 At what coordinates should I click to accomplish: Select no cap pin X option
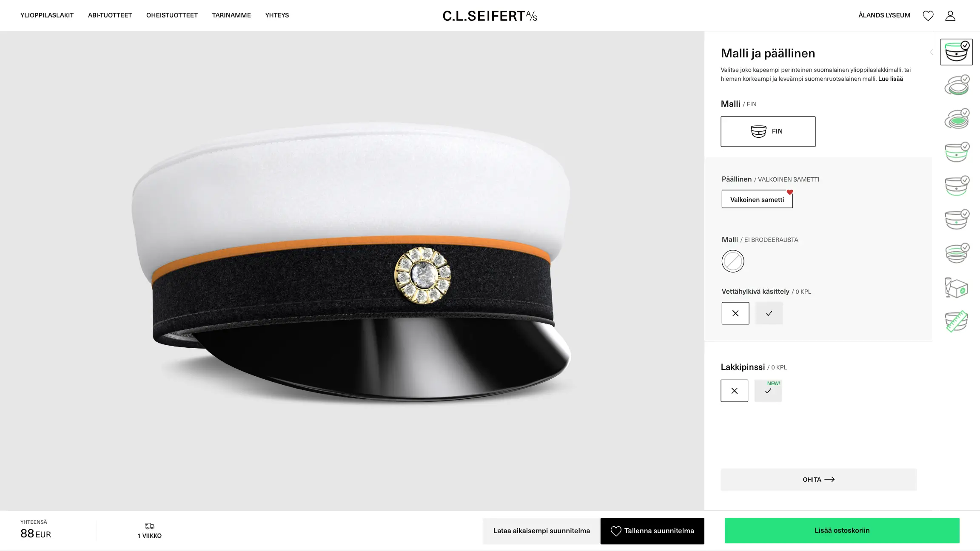point(735,391)
